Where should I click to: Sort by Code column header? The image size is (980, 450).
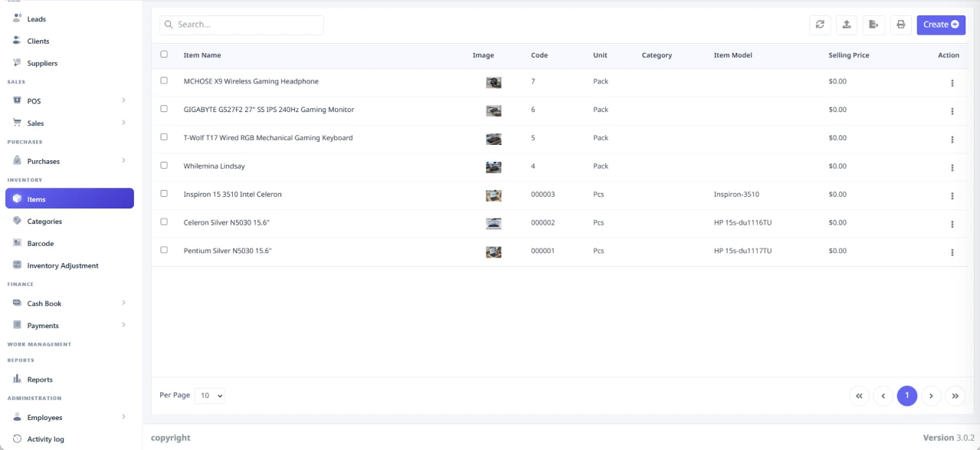pos(539,55)
